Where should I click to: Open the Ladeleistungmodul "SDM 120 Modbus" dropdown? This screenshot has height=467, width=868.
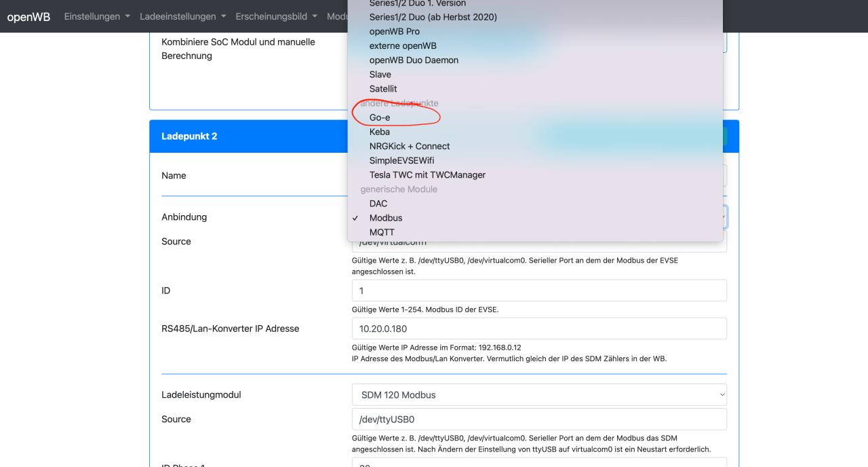[539, 395]
